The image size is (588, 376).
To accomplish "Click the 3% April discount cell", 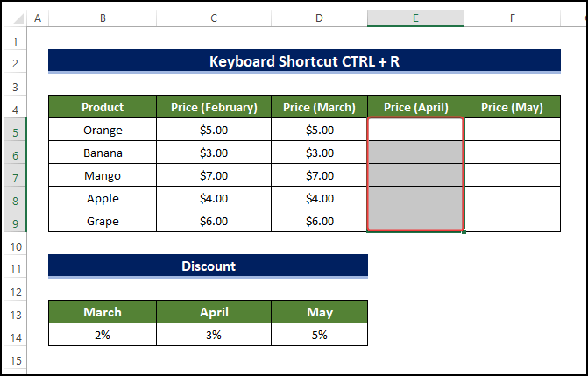I will [214, 335].
